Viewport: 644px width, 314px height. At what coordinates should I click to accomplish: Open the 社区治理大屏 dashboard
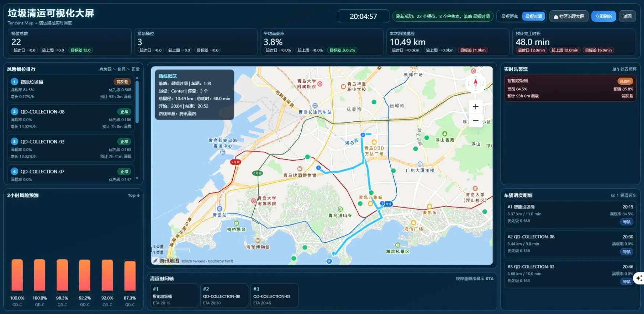pos(569,17)
